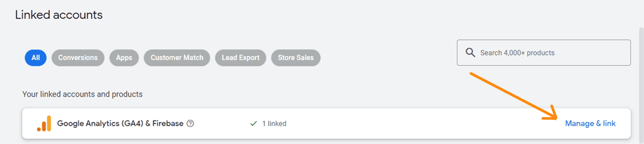This screenshot has width=644, height=144.
Task: Toggle the Conversions filter chip
Action: click(78, 58)
